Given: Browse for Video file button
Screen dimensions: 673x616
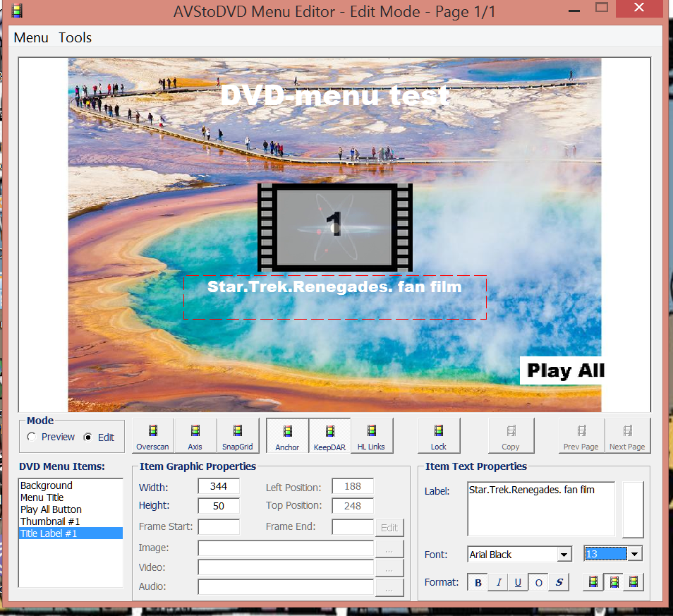Looking at the screenshot, I should (389, 568).
